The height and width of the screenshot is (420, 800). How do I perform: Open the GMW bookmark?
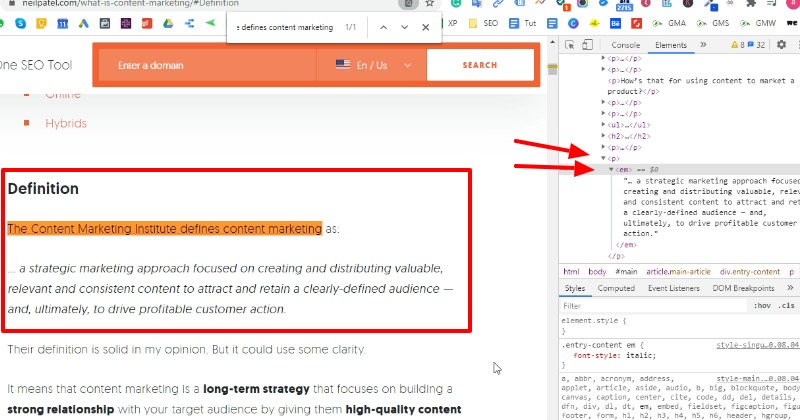[x=758, y=23]
